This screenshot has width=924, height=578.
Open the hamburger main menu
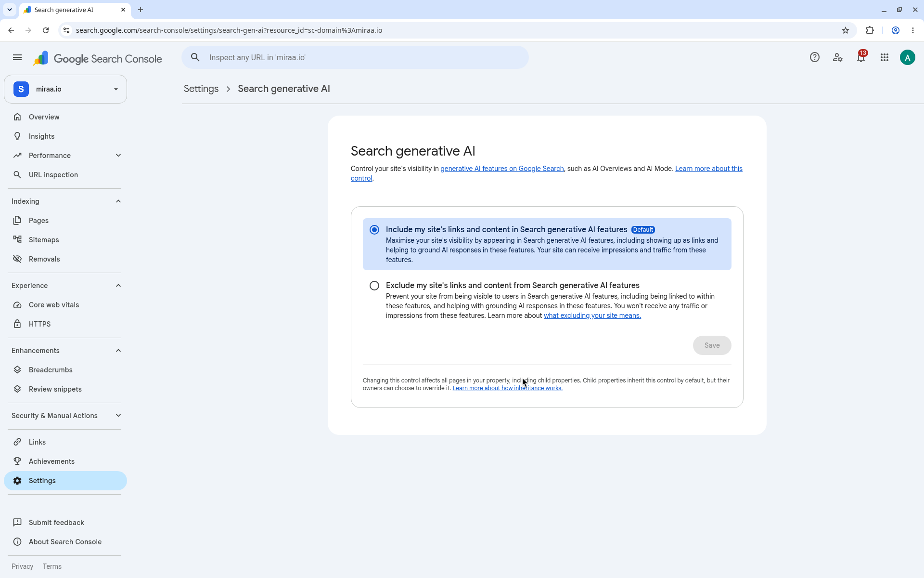[x=17, y=58]
